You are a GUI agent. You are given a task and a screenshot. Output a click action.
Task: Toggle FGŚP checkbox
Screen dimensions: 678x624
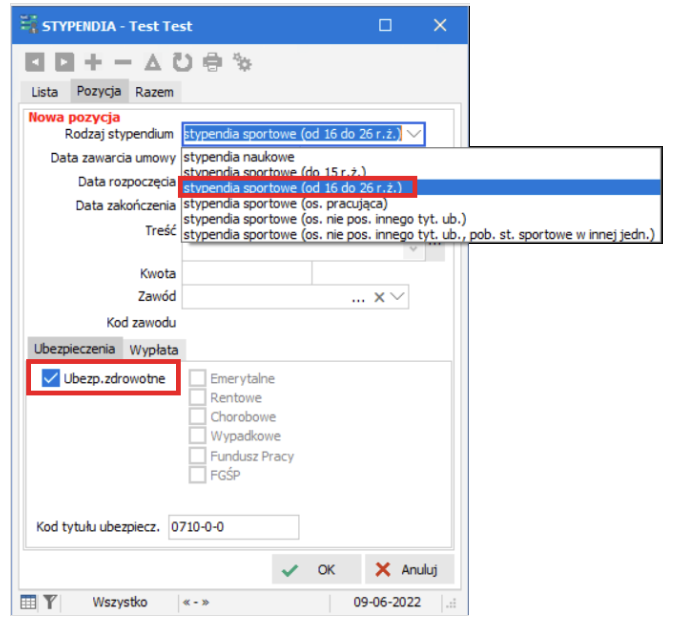click(x=198, y=475)
